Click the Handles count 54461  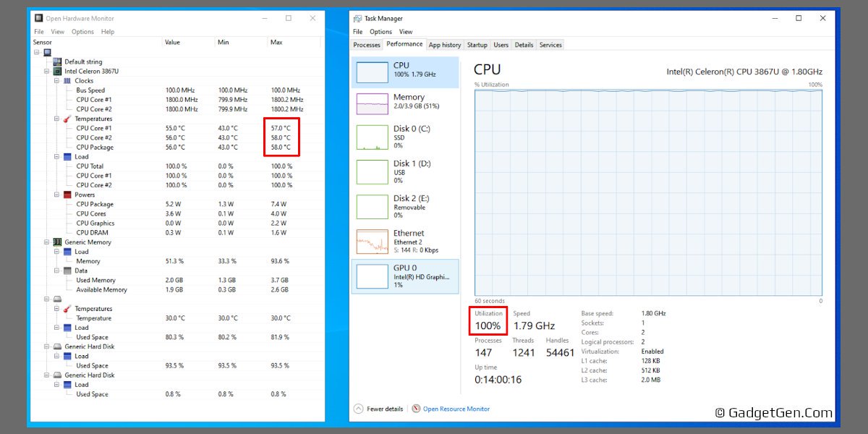click(561, 352)
